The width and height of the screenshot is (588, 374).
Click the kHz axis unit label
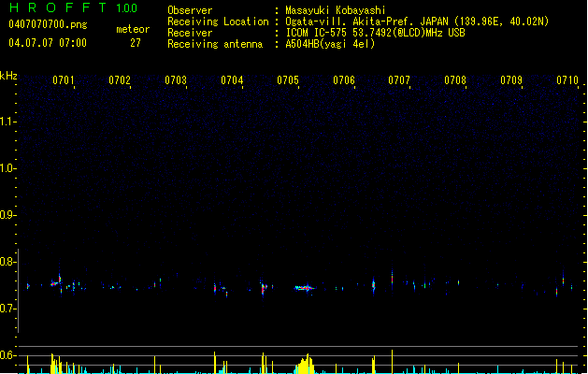[x=8, y=76]
